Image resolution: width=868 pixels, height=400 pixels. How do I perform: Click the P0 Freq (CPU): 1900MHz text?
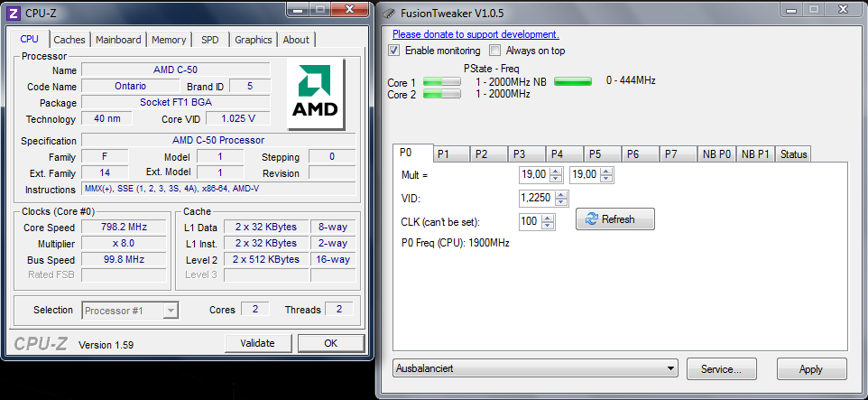(x=455, y=243)
